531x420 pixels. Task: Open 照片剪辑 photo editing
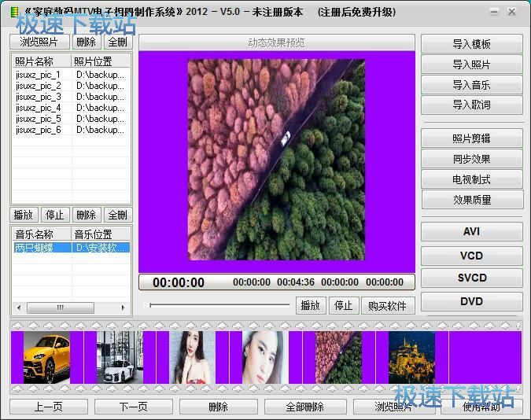pos(472,138)
